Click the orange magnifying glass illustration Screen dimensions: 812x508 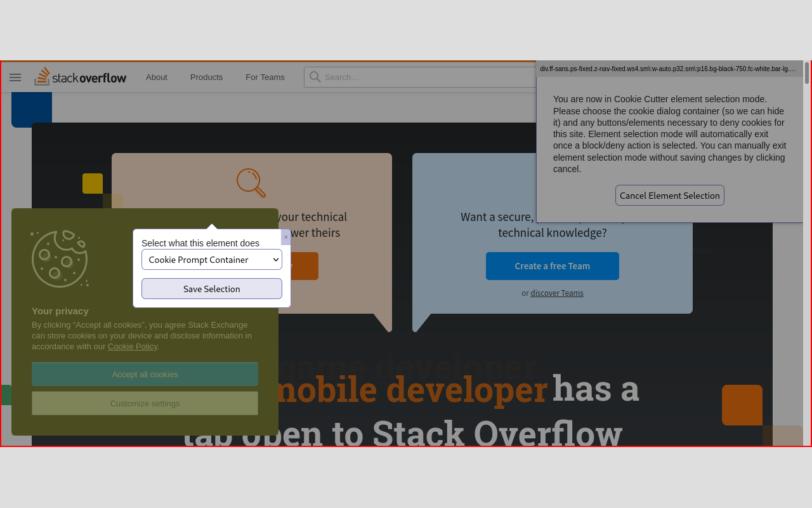point(251,182)
